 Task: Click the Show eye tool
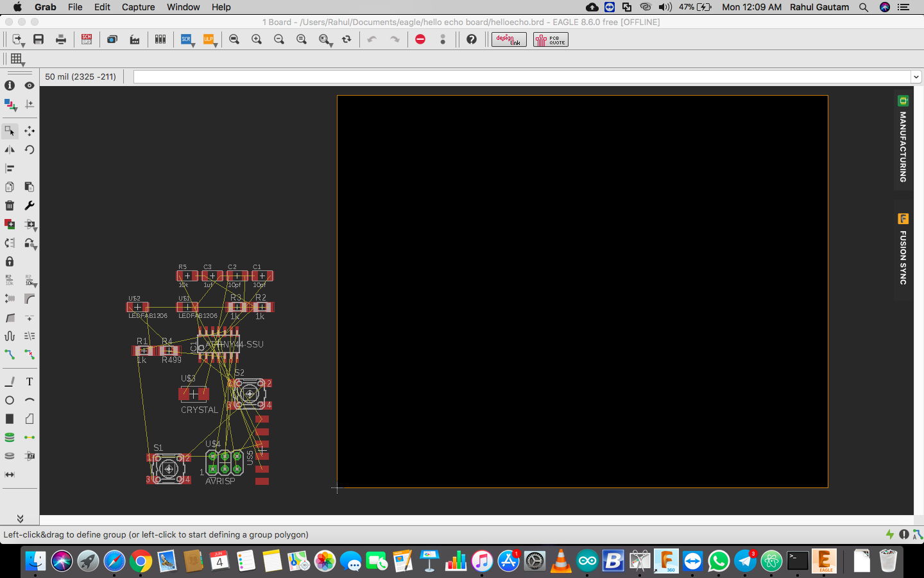[x=30, y=85]
